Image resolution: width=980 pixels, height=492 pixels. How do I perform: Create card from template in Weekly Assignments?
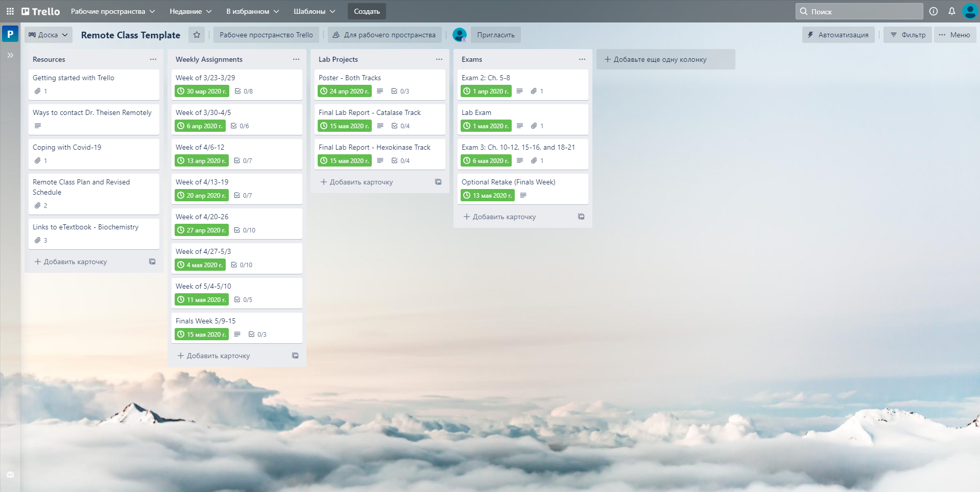(x=295, y=356)
